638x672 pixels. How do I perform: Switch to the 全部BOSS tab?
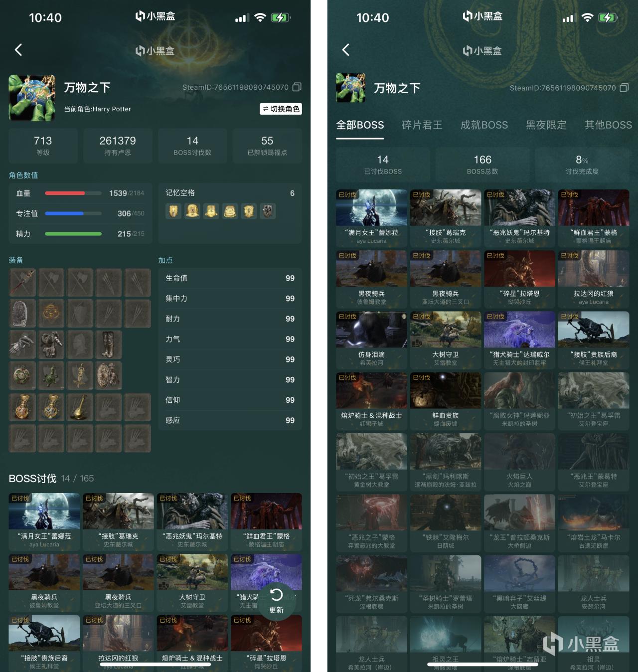pos(360,125)
